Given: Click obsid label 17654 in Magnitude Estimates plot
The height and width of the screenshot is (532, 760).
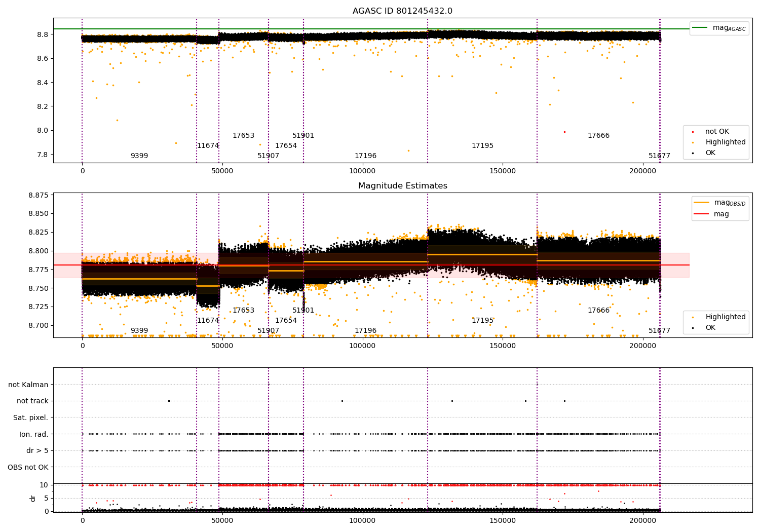Looking at the screenshot, I should [286, 321].
